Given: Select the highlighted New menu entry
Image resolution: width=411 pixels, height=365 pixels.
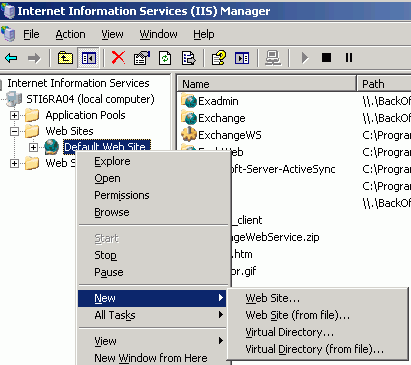Looking at the screenshot, I should (x=152, y=298).
